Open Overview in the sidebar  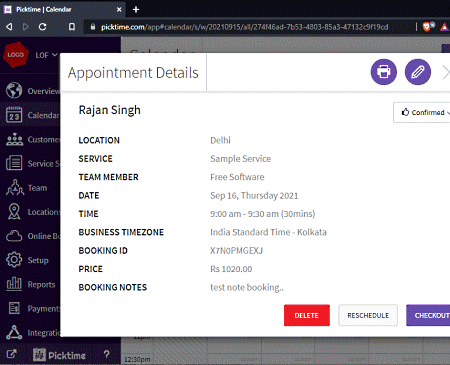point(33,91)
